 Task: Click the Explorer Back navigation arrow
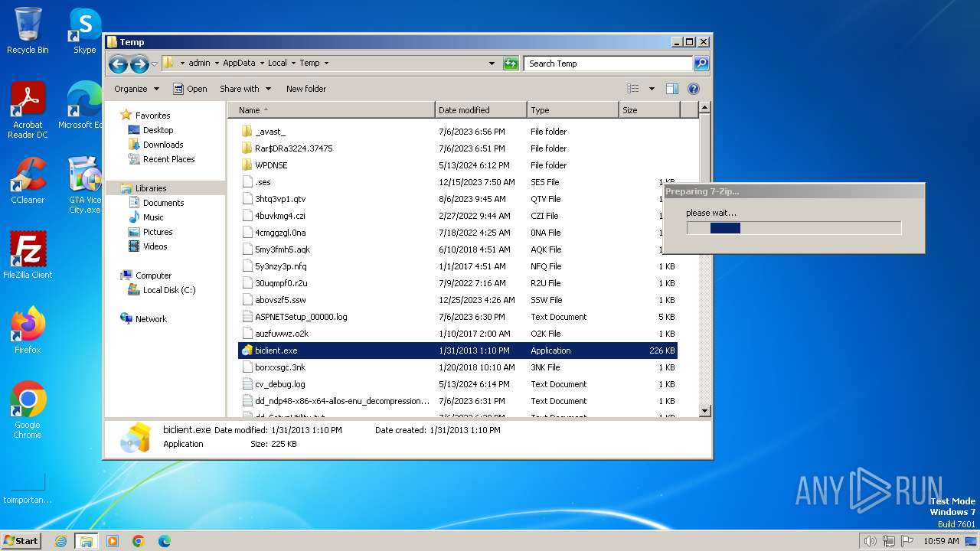[118, 64]
